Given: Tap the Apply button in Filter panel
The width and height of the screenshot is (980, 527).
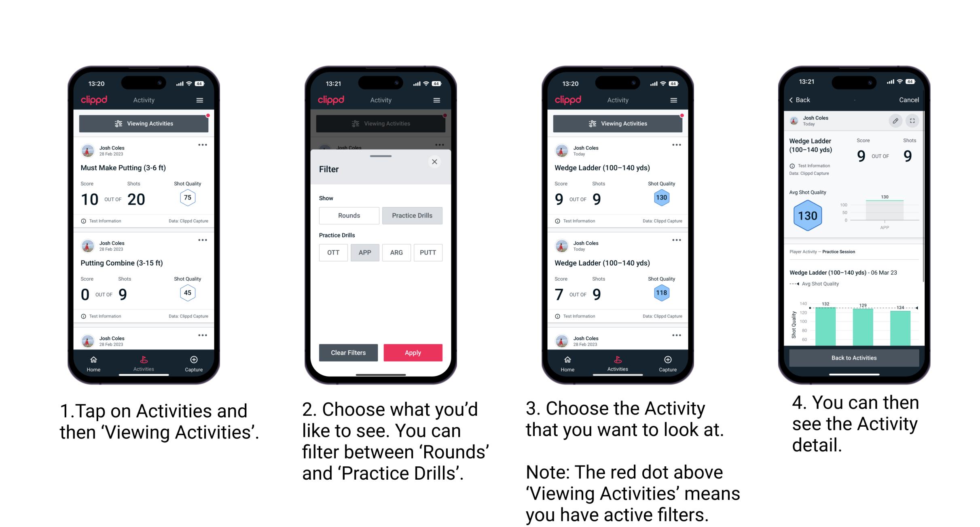Looking at the screenshot, I should point(412,352).
